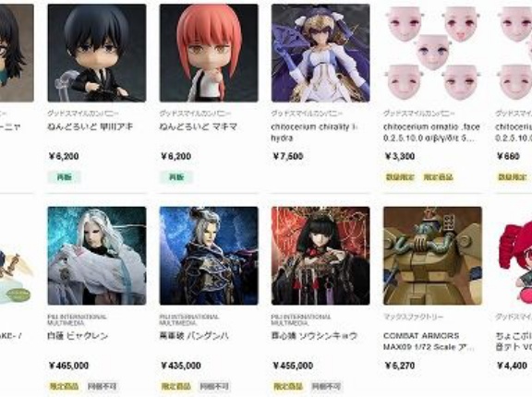The width and height of the screenshot is (532, 397).
Task: Click the ねんどろいど マキマ product title
Action: pyautogui.click(x=199, y=126)
